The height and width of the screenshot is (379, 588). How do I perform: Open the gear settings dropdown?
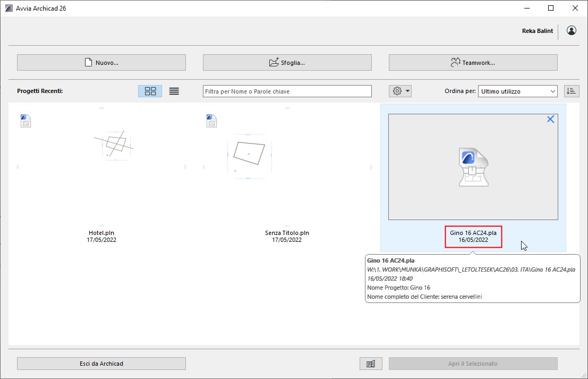[x=400, y=91]
